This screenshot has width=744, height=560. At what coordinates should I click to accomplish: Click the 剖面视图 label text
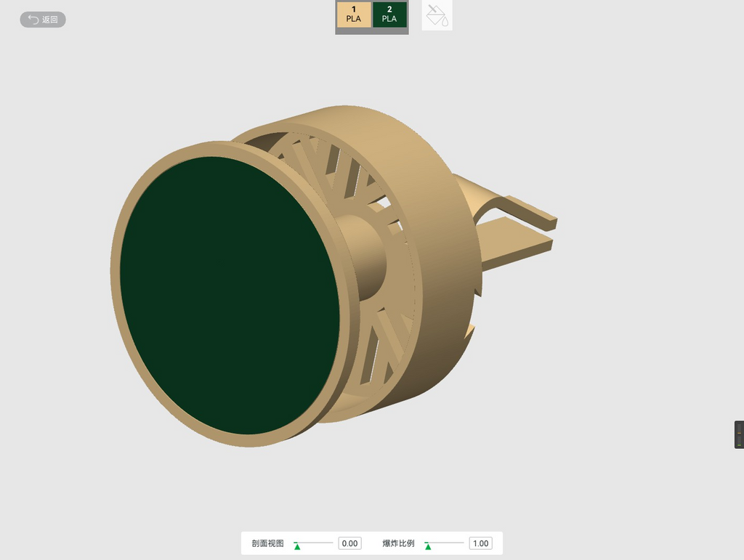(x=267, y=543)
